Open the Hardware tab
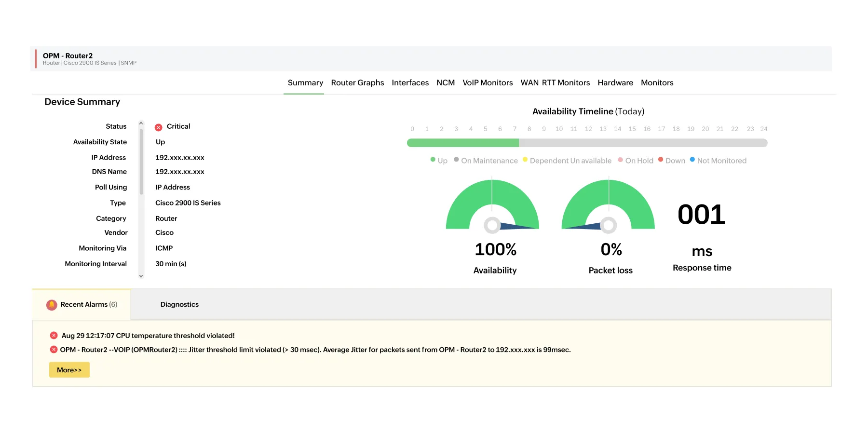 tap(615, 83)
